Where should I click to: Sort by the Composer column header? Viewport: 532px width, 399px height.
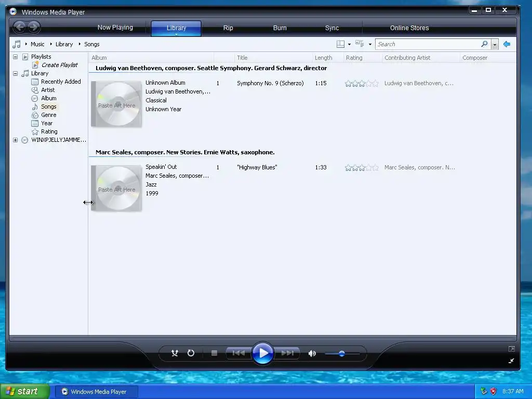[x=487, y=58]
